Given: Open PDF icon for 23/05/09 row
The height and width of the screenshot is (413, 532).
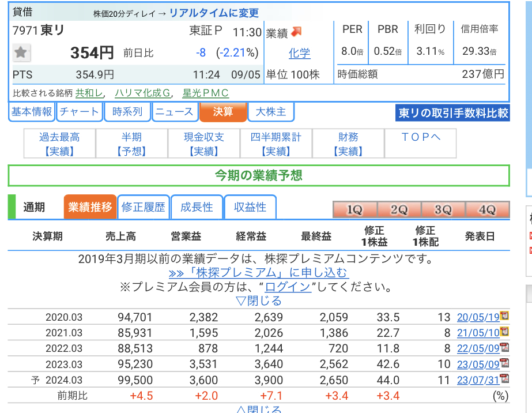Looking at the screenshot, I should pyautogui.click(x=504, y=363).
